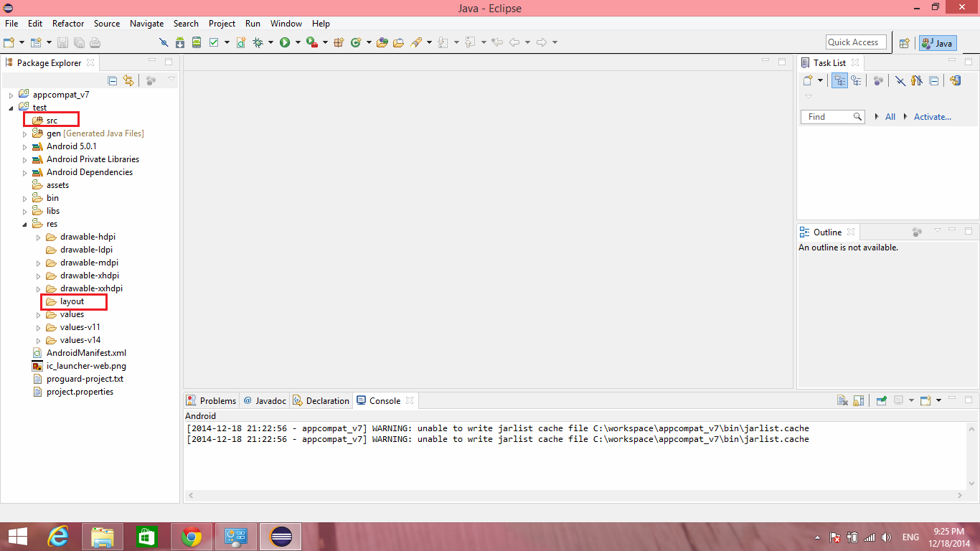The width and height of the screenshot is (980, 551).
Task: Click the All link in Task List
Action: click(x=890, y=117)
